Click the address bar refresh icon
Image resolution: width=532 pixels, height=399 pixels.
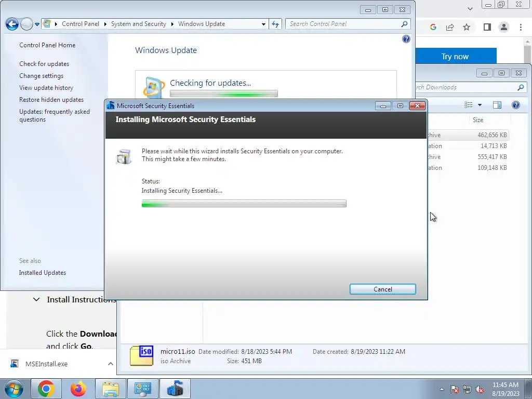[275, 24]
